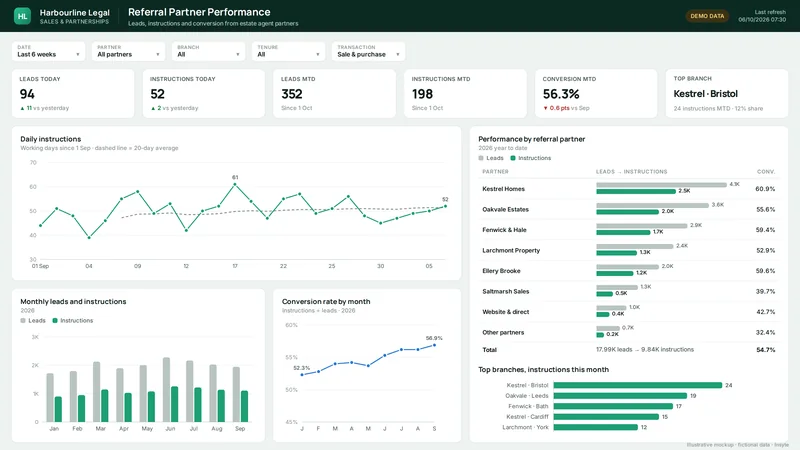The width and height of the screenshot is (800, 450).
Task: Click the Kestrel Homes 4.1K leads bar
Action: pos(661,185)
